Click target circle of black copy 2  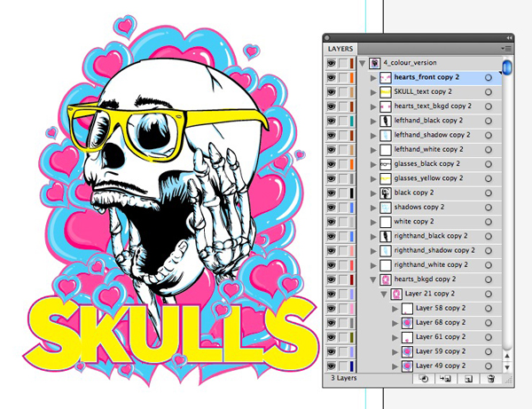(489, 193)
